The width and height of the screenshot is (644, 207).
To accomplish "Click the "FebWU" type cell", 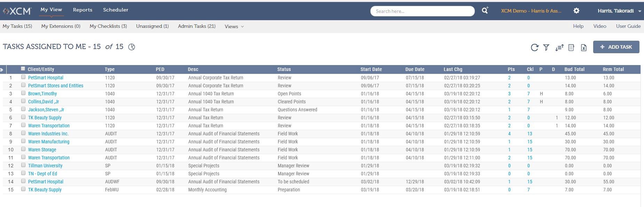I will click(111, 190).
